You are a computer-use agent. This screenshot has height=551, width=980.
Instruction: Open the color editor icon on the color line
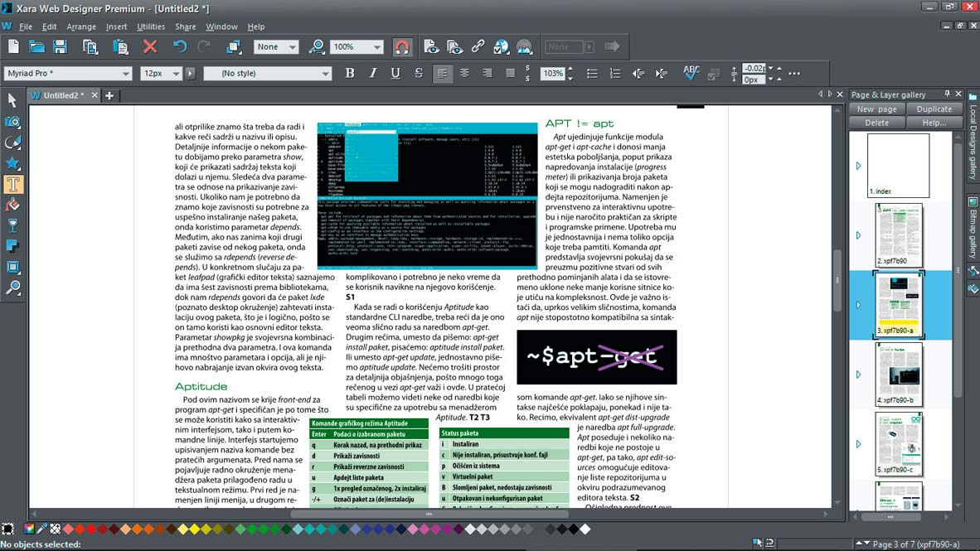29,529
